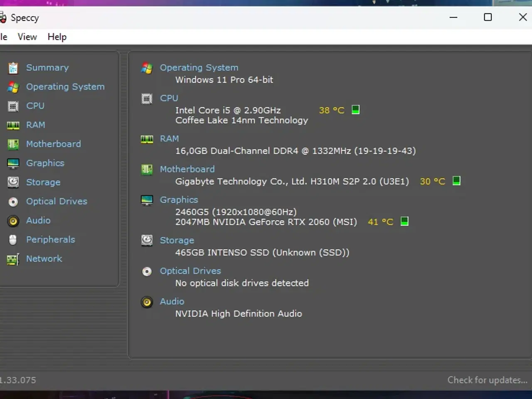Click the Audio speaker icon in main panel

pos(146,302)
